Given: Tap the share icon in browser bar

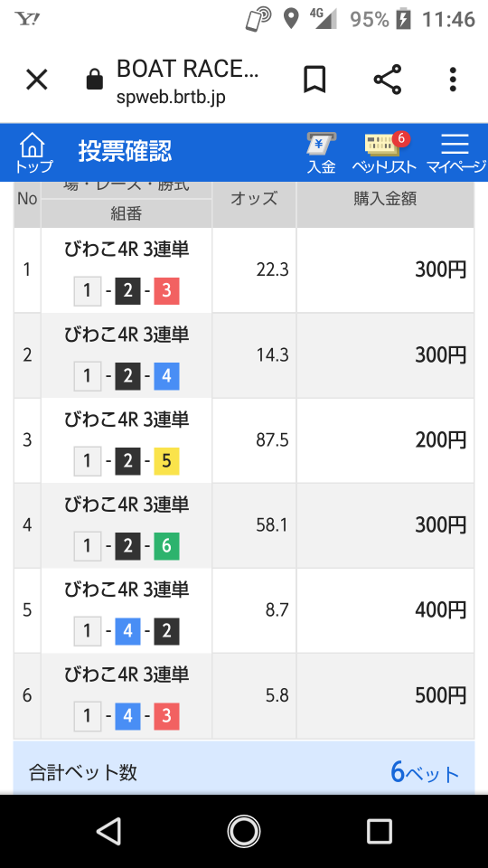Looking at the screenshot, I should tap(388, 80).
